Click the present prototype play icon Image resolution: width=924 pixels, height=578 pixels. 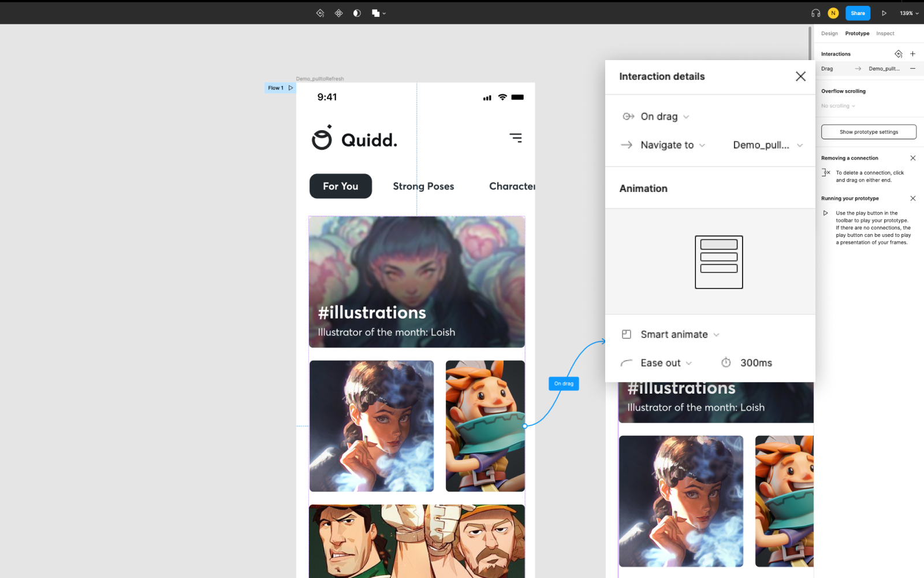click(x=884, y=13)
